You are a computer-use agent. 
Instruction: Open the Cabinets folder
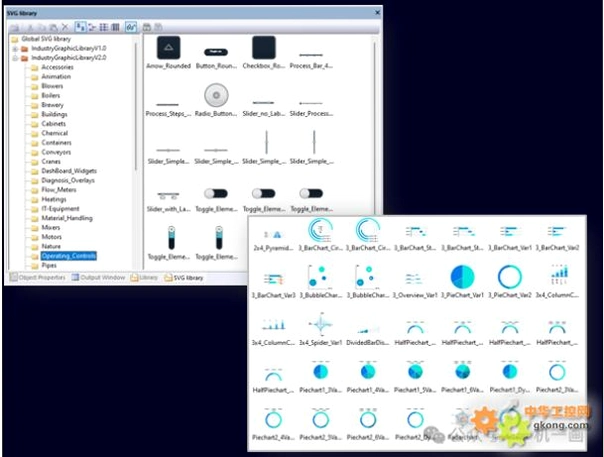[x=53, y=124]
